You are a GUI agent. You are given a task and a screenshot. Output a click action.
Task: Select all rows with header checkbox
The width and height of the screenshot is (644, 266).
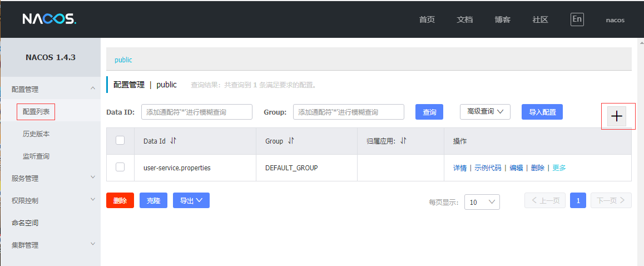click(x=120, y=141)
